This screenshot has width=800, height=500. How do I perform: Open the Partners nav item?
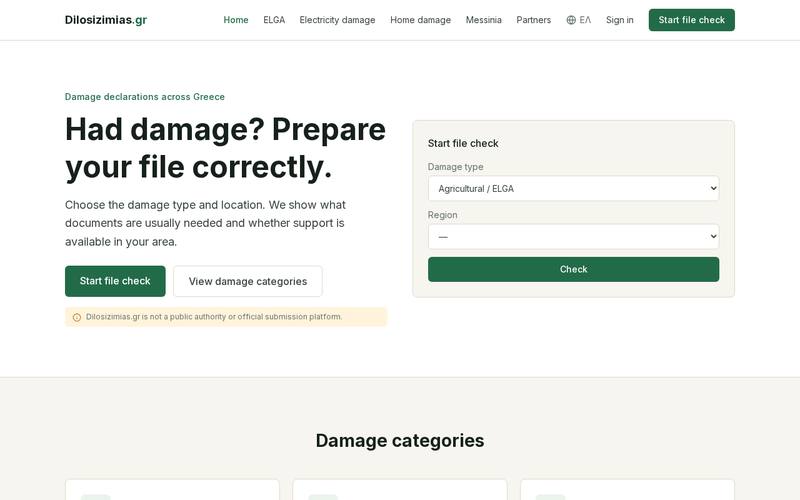click(x=534, y=20)
